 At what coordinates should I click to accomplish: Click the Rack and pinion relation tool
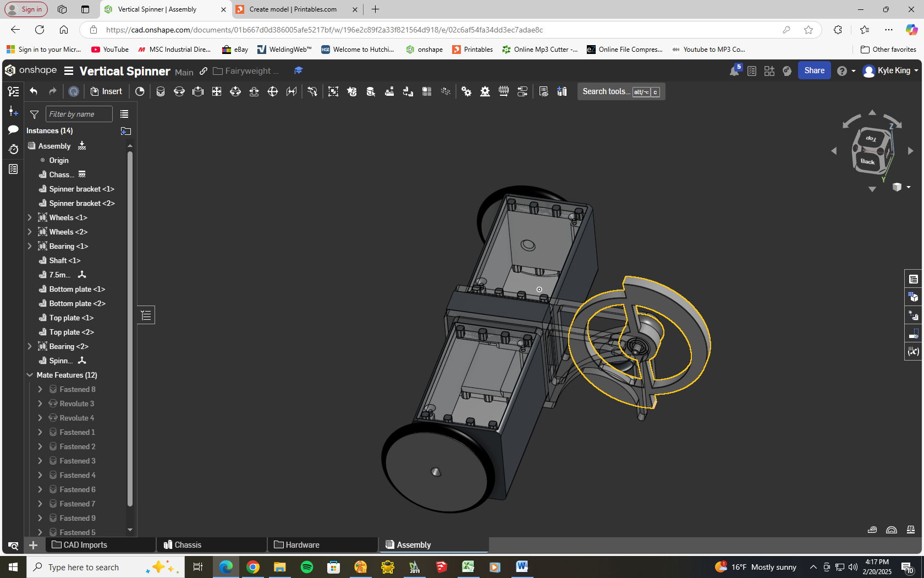pos(485,91)
